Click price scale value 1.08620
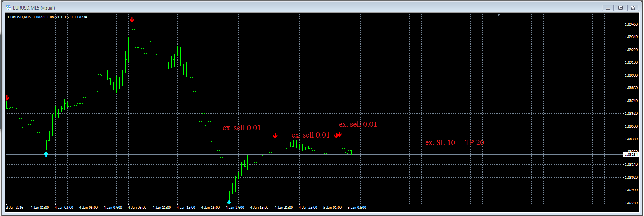Image resolution: width=644 pixels, height=216 pixels. coord(631,114)
